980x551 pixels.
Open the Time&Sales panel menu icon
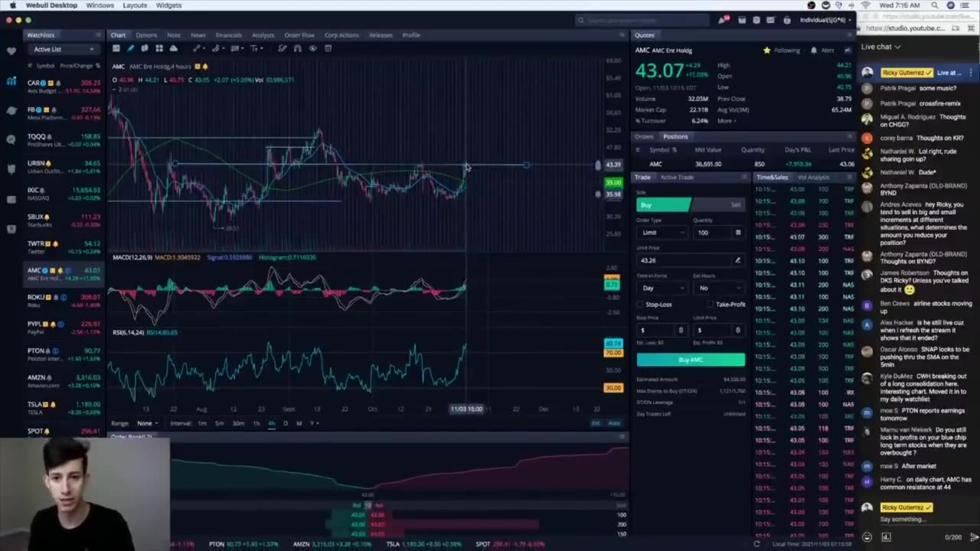(848, 177)
